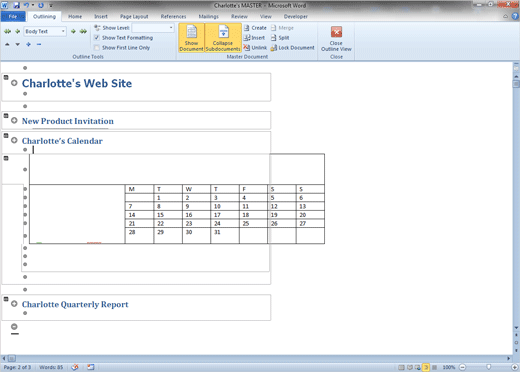Click vertical scrollbar down arrow
Image resolution: width=520 pixels, height=372 pixels.
coord(516,328)
